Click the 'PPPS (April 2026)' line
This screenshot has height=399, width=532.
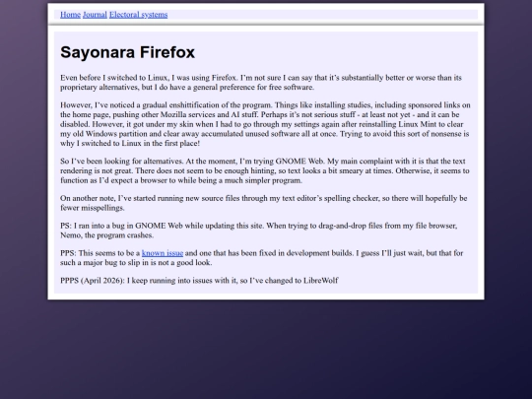(x=199, y=281)
